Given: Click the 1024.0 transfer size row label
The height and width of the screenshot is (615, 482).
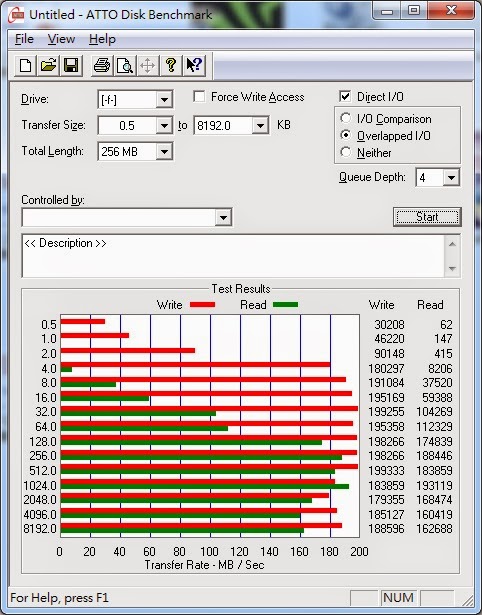Looking at the screenshot, I should [40, 485].
